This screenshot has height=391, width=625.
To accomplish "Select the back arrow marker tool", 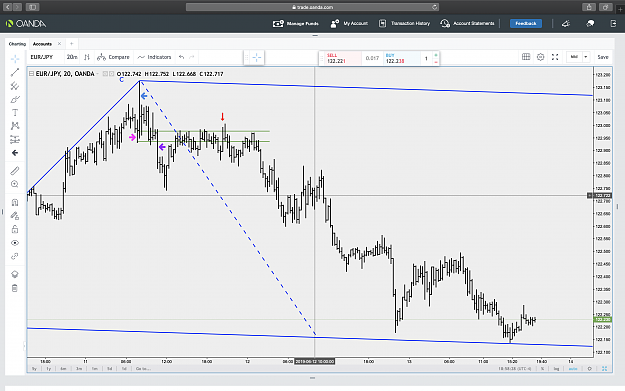I will 15,153.
